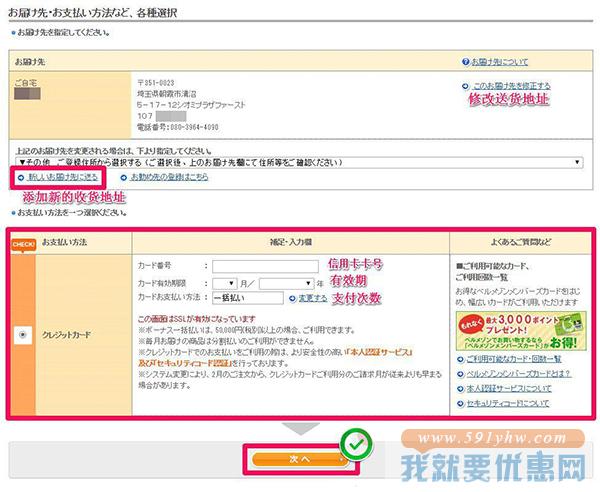Click the orange CHECK! badge icon
This screenshot has width=600, height=492.
coord(22,244)
